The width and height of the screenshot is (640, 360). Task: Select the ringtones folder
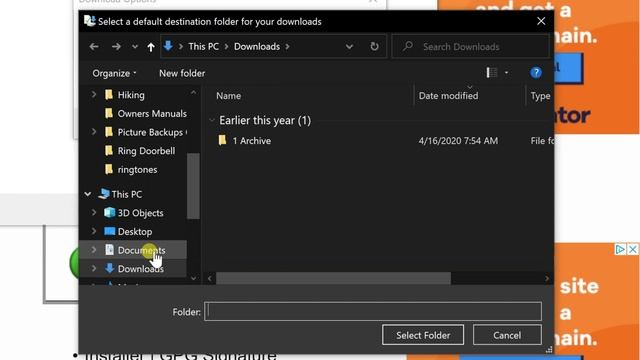137,170
